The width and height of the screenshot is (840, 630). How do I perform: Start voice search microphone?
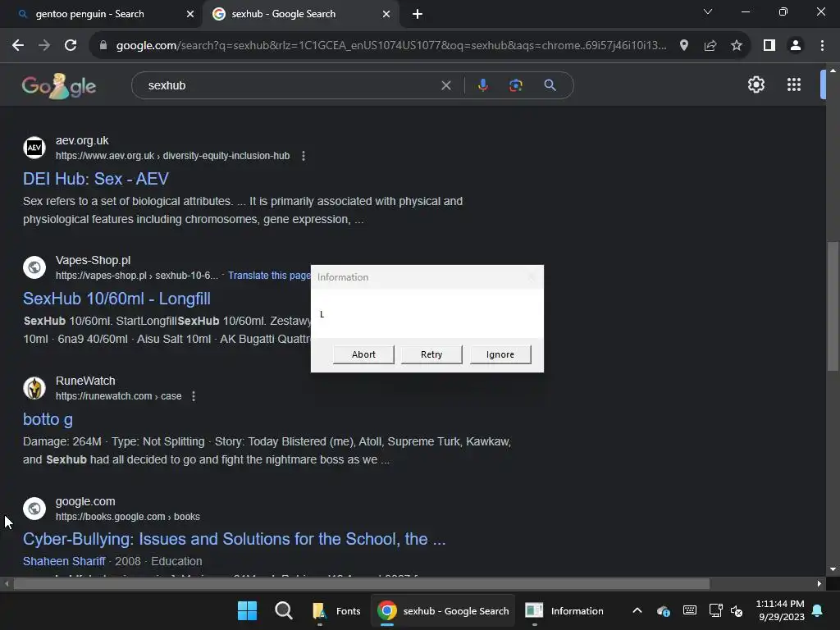[x=482, y=85]
